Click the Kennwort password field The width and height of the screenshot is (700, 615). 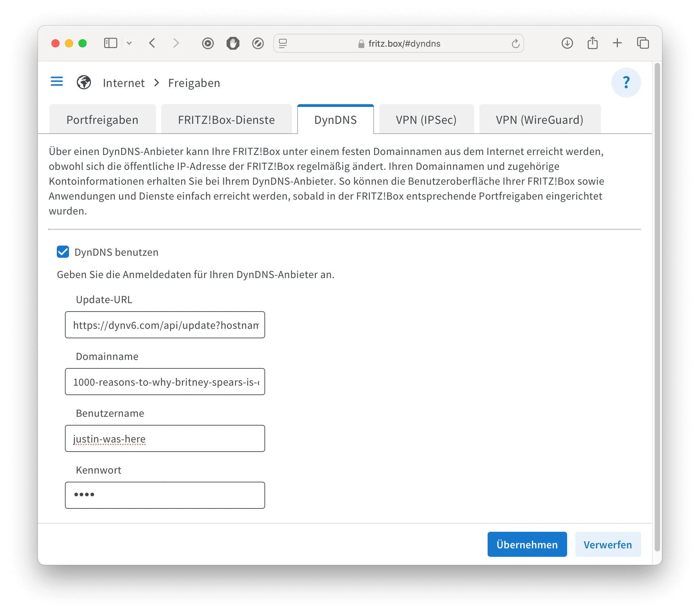pyautogui.click(x=165, y=495)
